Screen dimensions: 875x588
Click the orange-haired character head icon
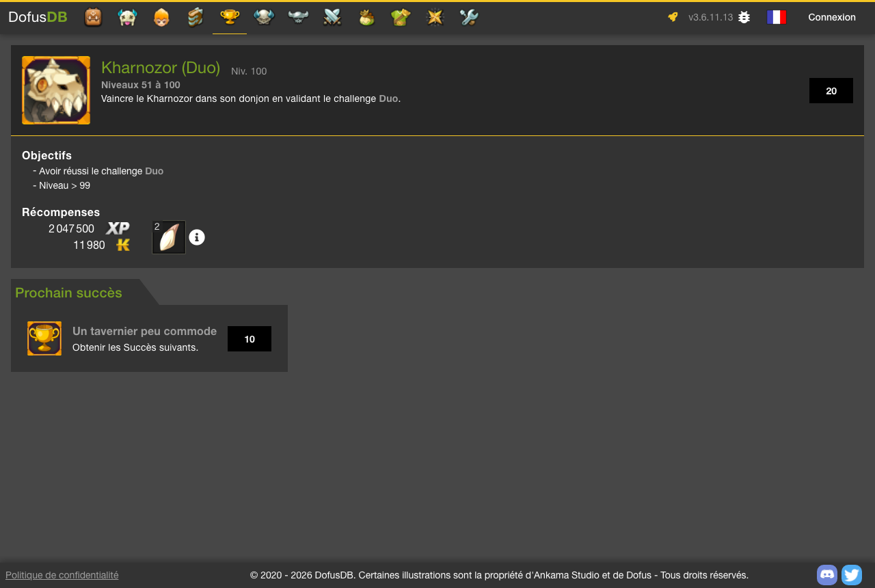(x=161, y=17)
